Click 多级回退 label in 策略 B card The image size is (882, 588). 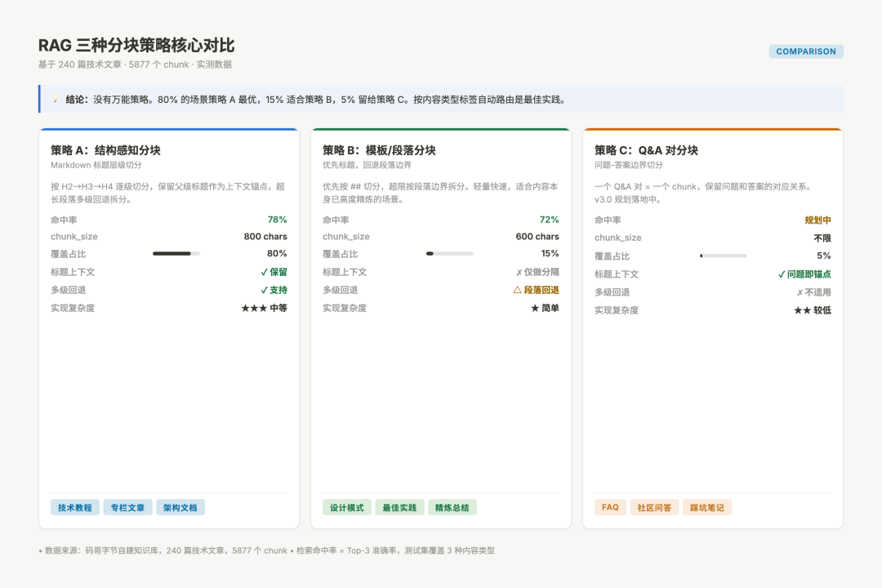tap(341, 290)
